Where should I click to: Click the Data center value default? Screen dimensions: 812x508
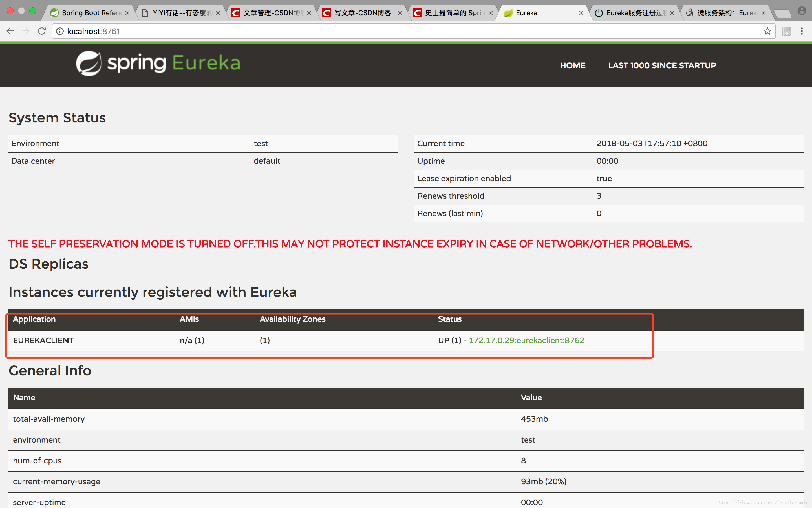pyautogui.click(x=267, y=161)
